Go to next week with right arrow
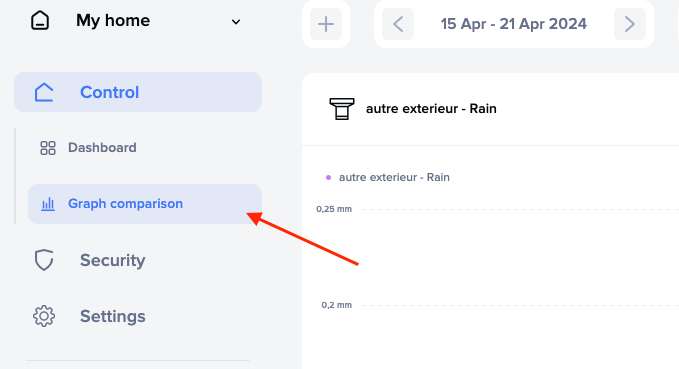The width and height of the screenshot is (679, 369). tap(630, 24)
